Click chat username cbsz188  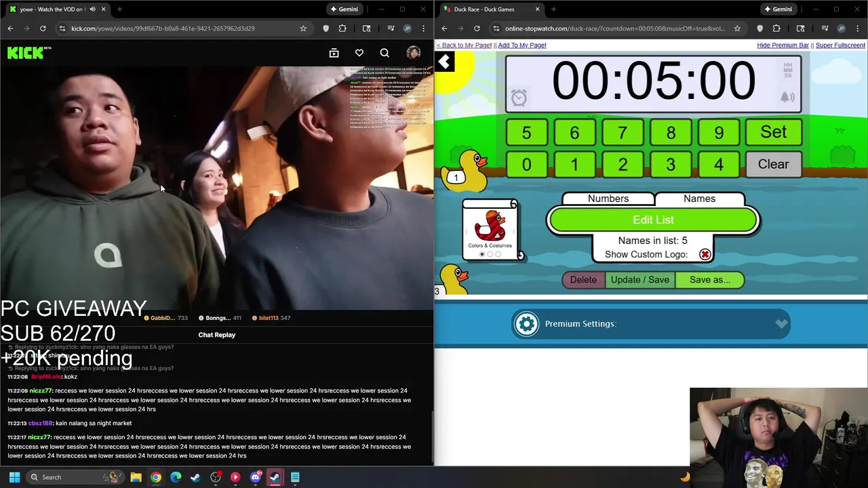40,423
